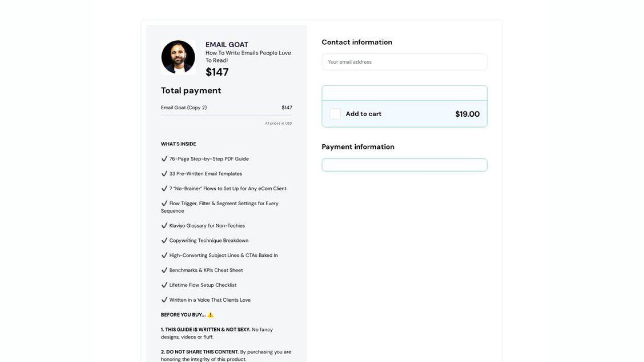Viewport: 644px width, 362px height.
Task: Select the Payment information heading
Action: click(358, 147)
